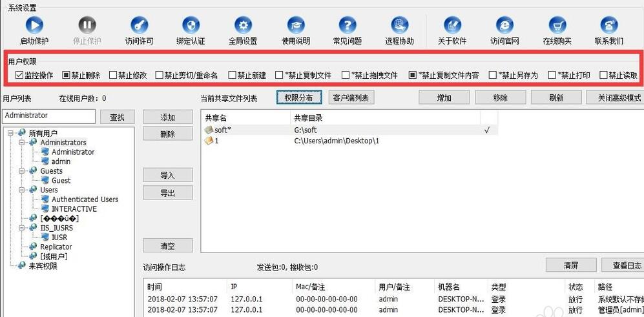The height and width of the screenshot is (317, 644).
Task: Click the 增加 share button
Action: 444,97
